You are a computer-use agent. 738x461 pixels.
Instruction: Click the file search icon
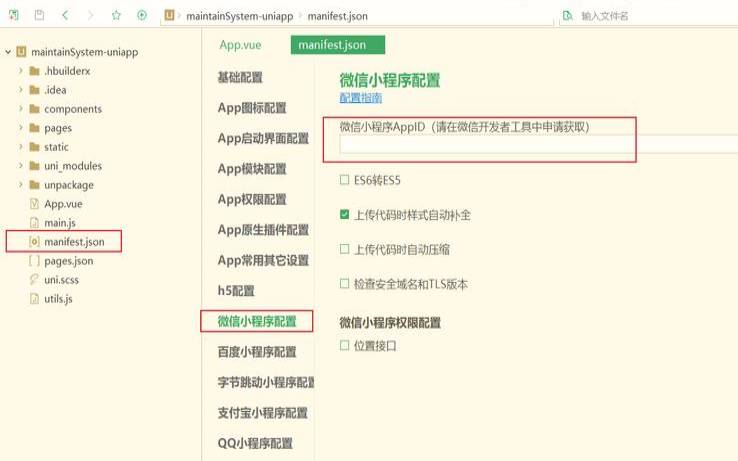[568, 16]
